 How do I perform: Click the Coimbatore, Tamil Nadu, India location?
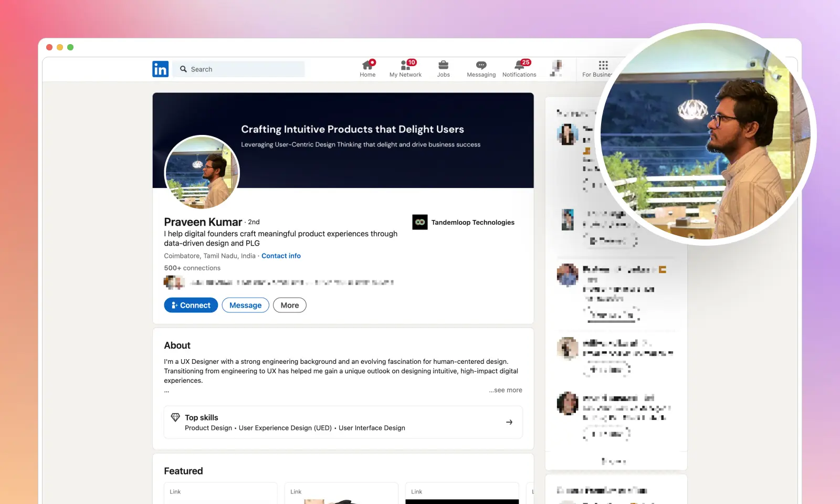point(209,256)
